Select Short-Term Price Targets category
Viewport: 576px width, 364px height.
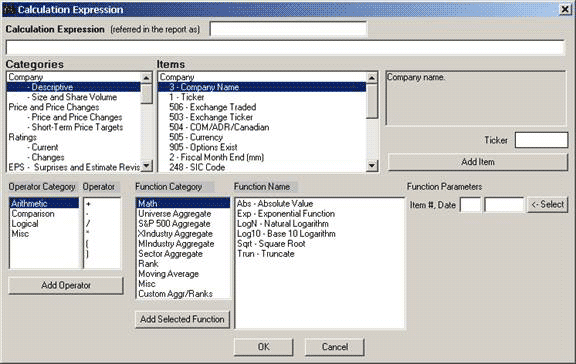coord(73,127)
